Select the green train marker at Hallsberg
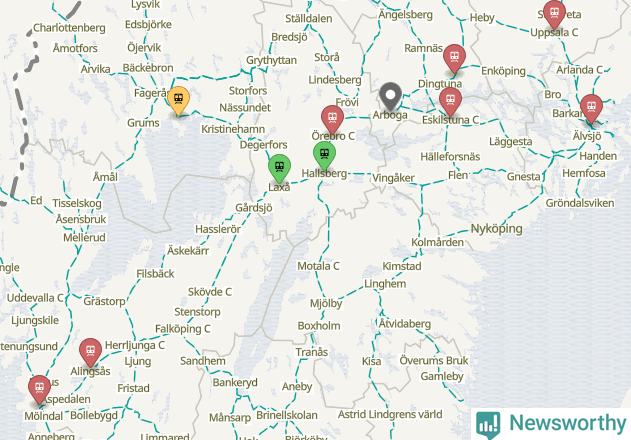Image resolution: width=631 pixels, height=440 pixels. [x=324, y=155]
